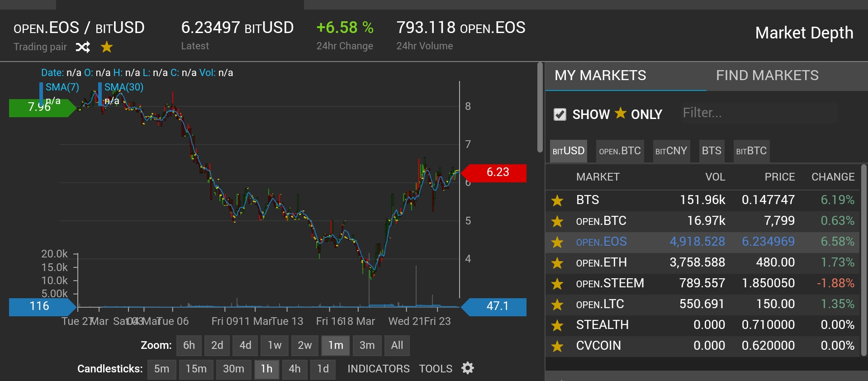Unstar the OPEN.EOS market row
The width and height of the screenshot is (868, 381).
point(557,242)
